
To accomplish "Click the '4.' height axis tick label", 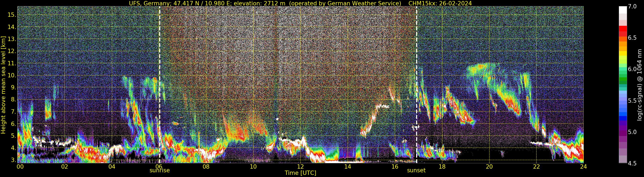I will click(13, 148).
